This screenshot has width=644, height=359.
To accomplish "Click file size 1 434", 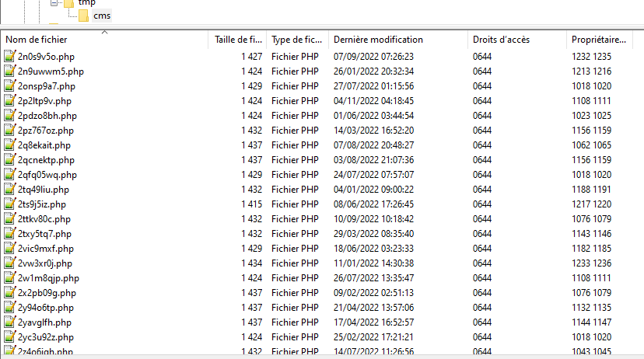I will pos(251,263).
